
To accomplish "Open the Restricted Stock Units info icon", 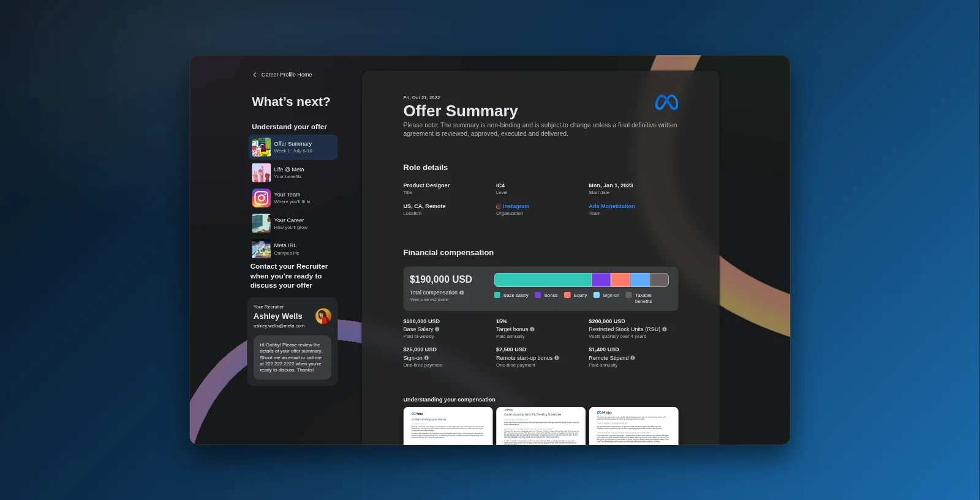I will [665, 329].
